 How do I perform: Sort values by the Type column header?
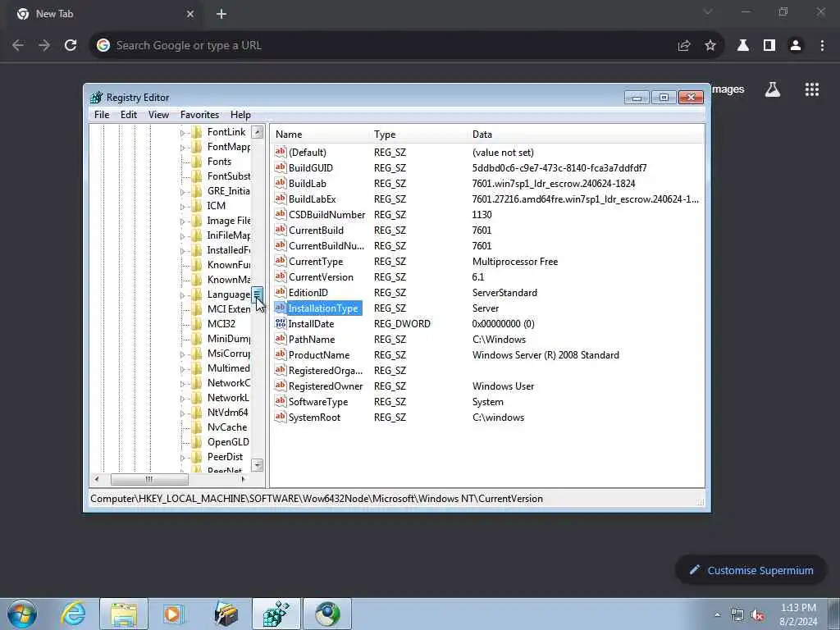point(418,135)
